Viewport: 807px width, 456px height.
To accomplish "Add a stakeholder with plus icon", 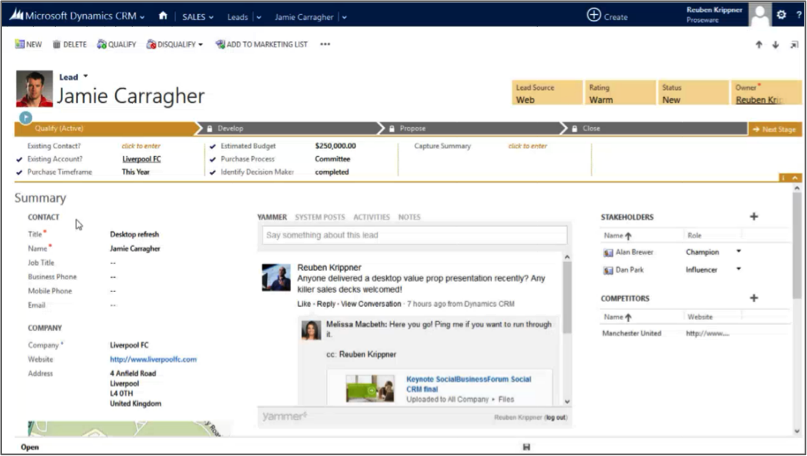I will (x=754, y=217).
